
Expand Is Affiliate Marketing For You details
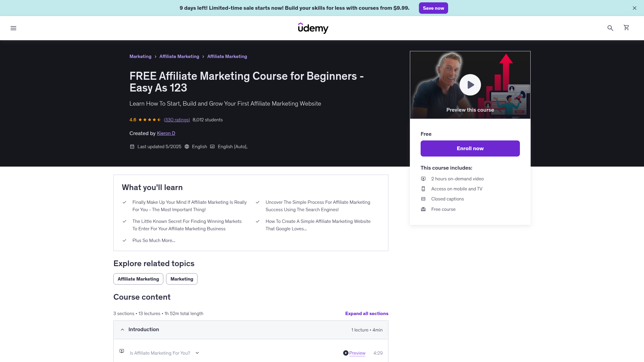point(197,353)
